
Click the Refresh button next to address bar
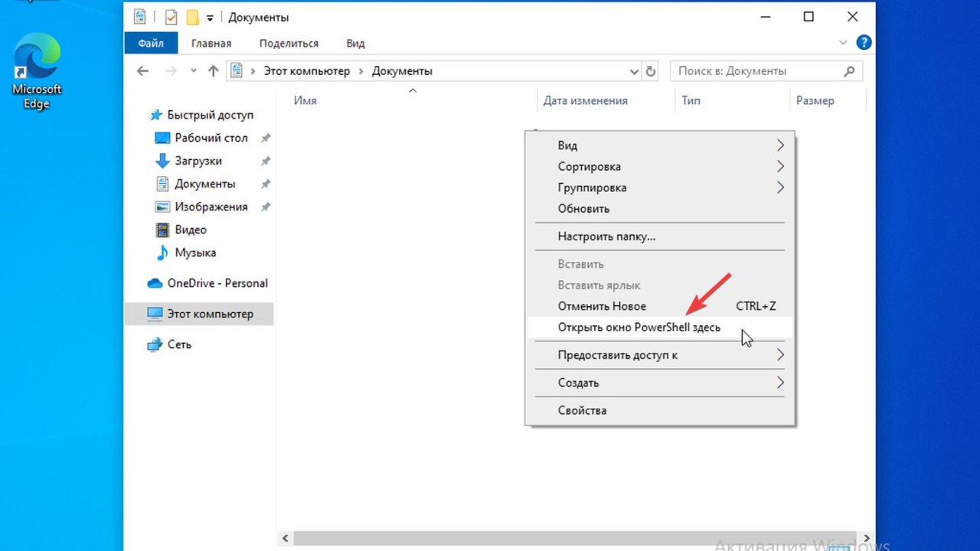point(650,70)
